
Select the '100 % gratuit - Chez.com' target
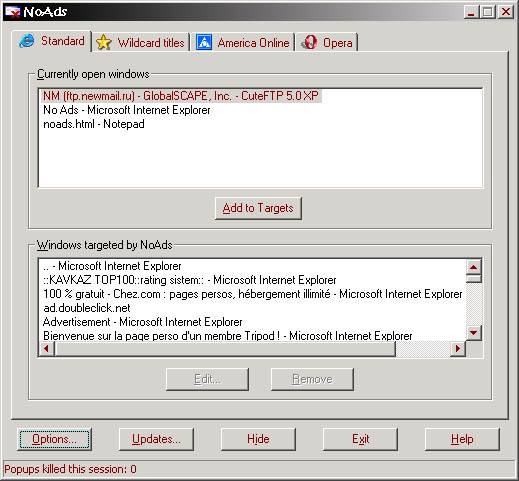tap(253, 294)
